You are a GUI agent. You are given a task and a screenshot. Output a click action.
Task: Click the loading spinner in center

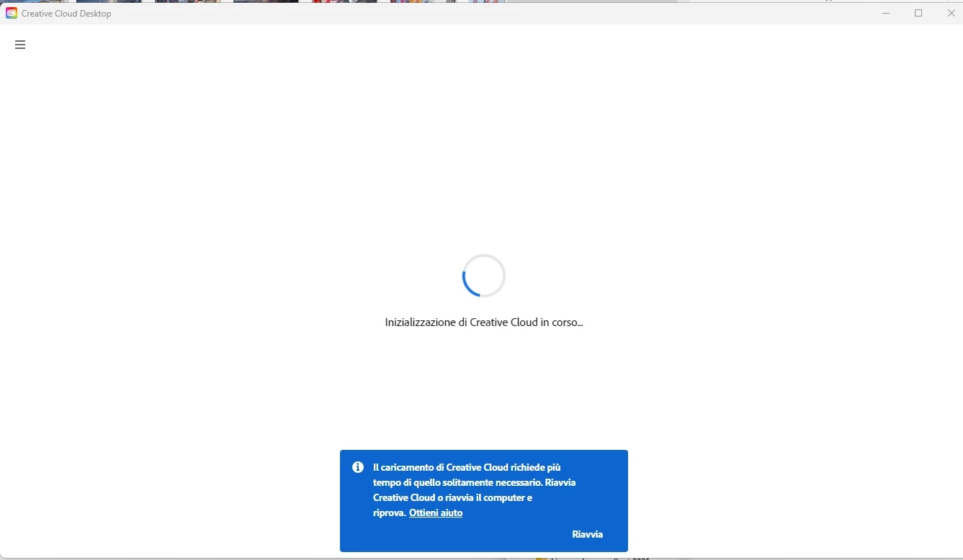tap(484, 276)
